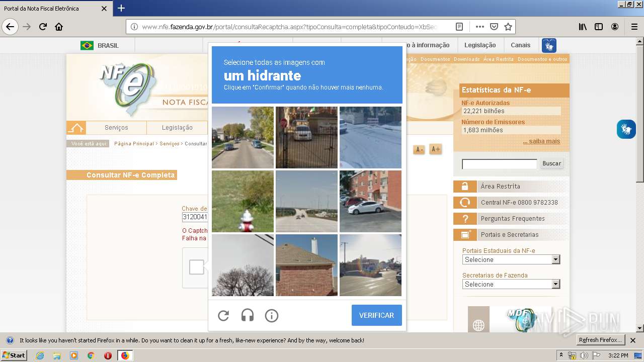Open the captcha help info icon
This screenshot has height=362, width=644.
272,316
